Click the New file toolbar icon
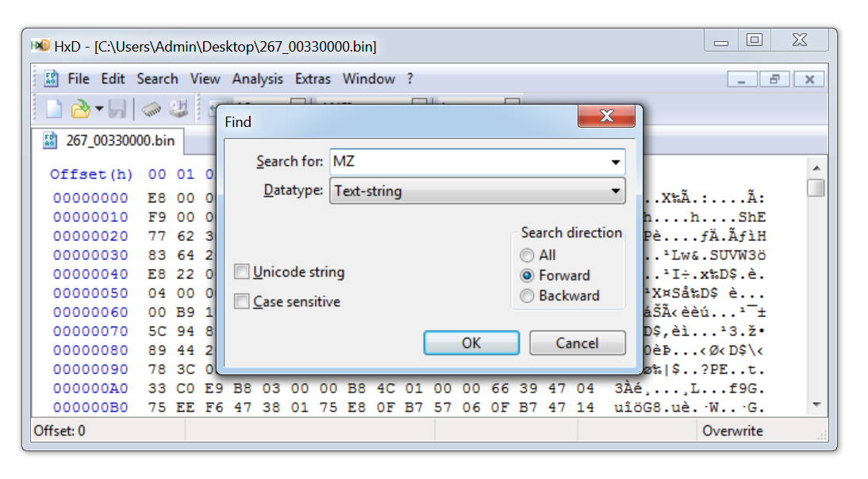 (53, 109)
